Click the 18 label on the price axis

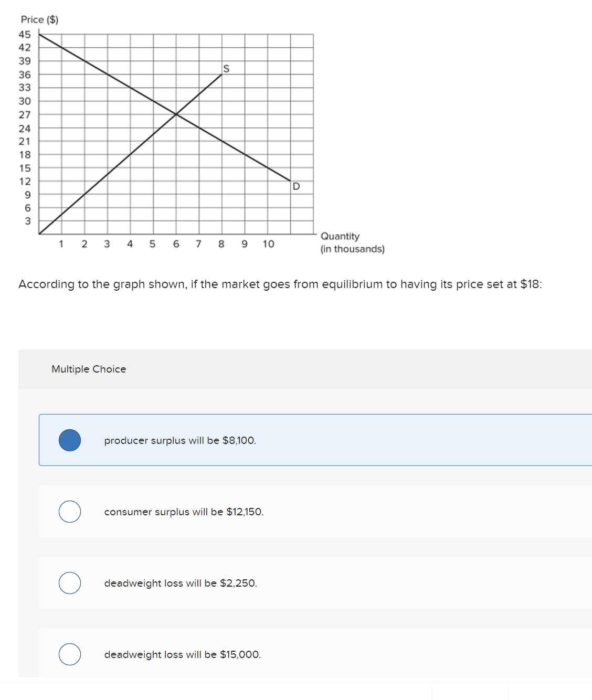point(24,154)
